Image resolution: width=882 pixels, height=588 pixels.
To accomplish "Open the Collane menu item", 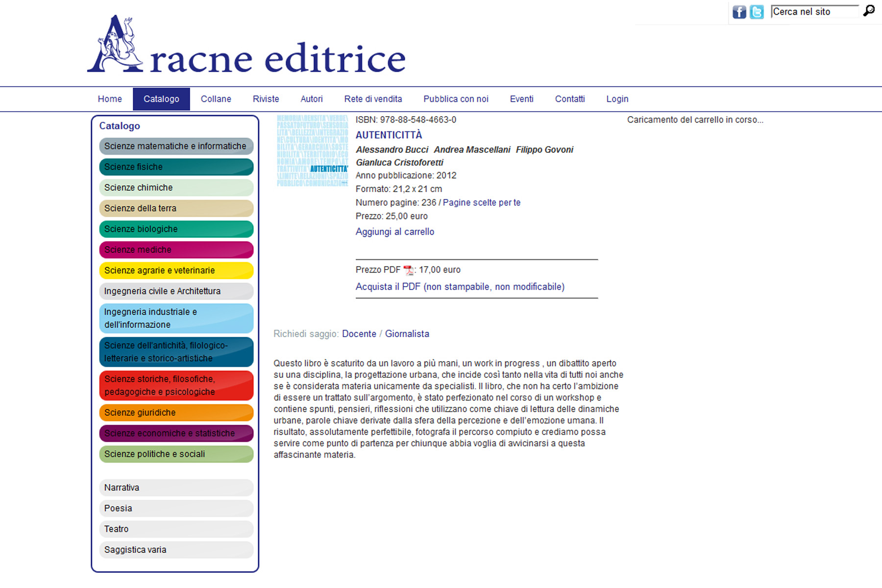I will (216, 99).
